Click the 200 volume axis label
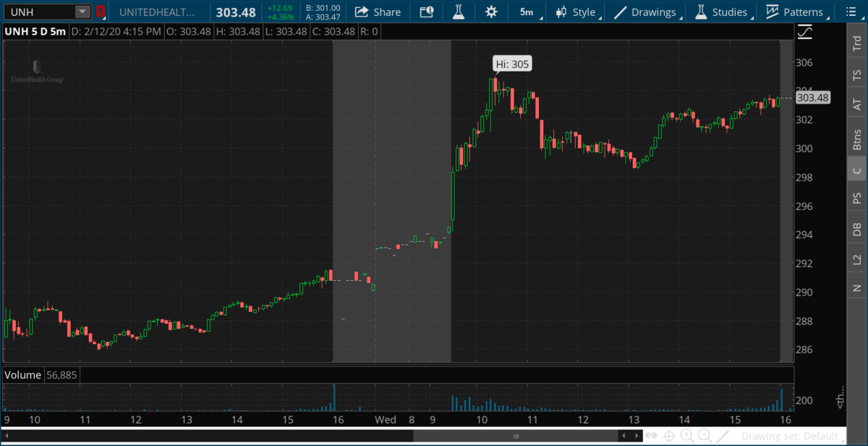 (x=804, y=401)
